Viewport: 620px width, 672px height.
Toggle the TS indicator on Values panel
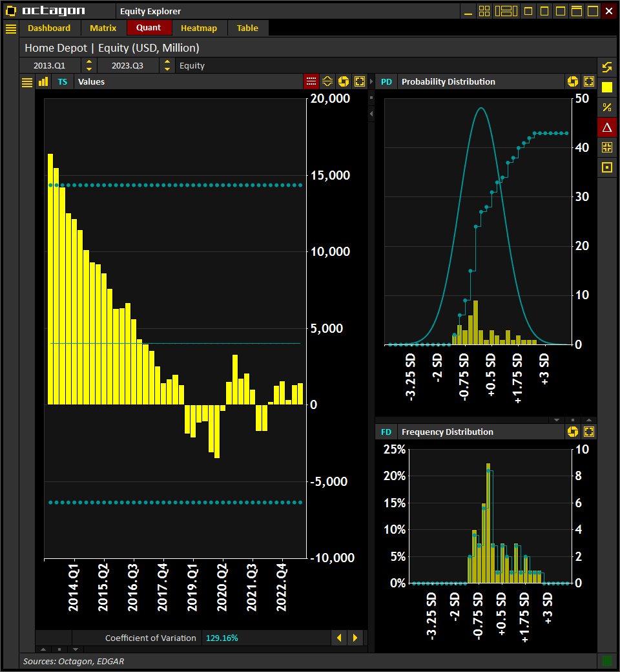coord(62,82)
